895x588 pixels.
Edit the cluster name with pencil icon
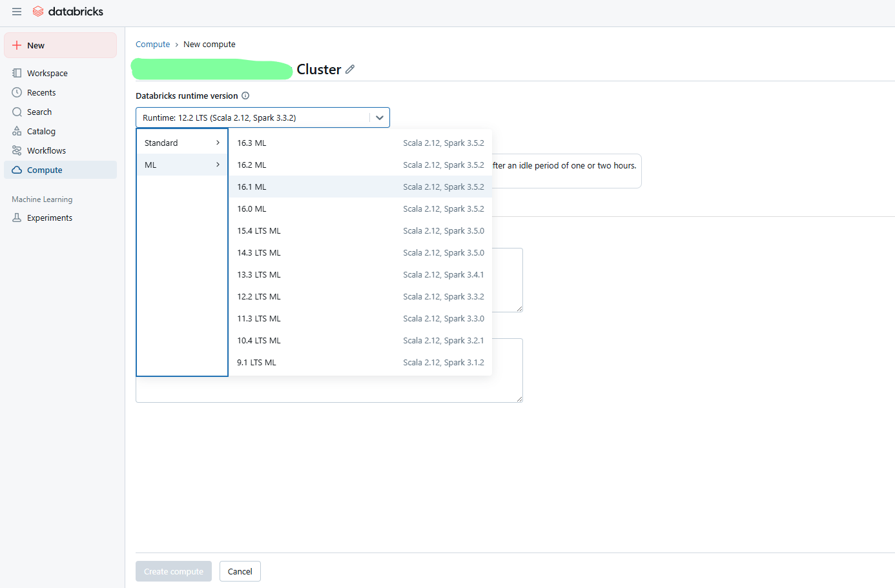[350, 69]
